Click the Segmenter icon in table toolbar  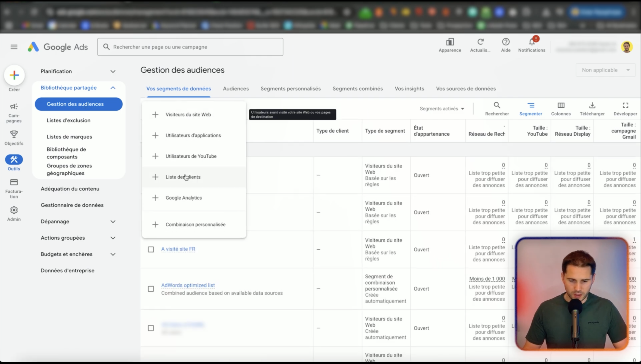point(531,105)
